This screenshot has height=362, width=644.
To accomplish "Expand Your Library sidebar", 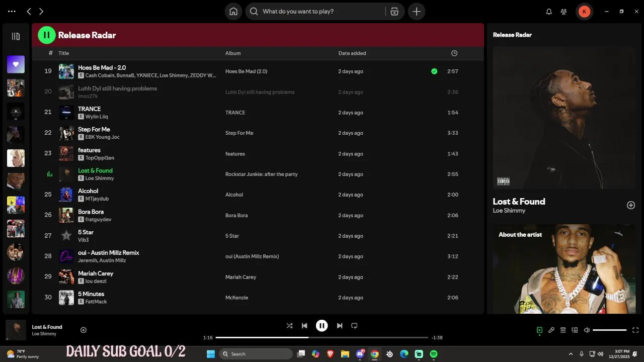I will click(x=16, y=36).
